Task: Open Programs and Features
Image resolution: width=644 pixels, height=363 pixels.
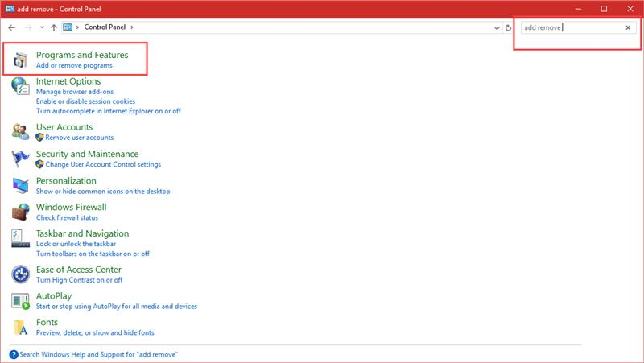Action: 82,55
